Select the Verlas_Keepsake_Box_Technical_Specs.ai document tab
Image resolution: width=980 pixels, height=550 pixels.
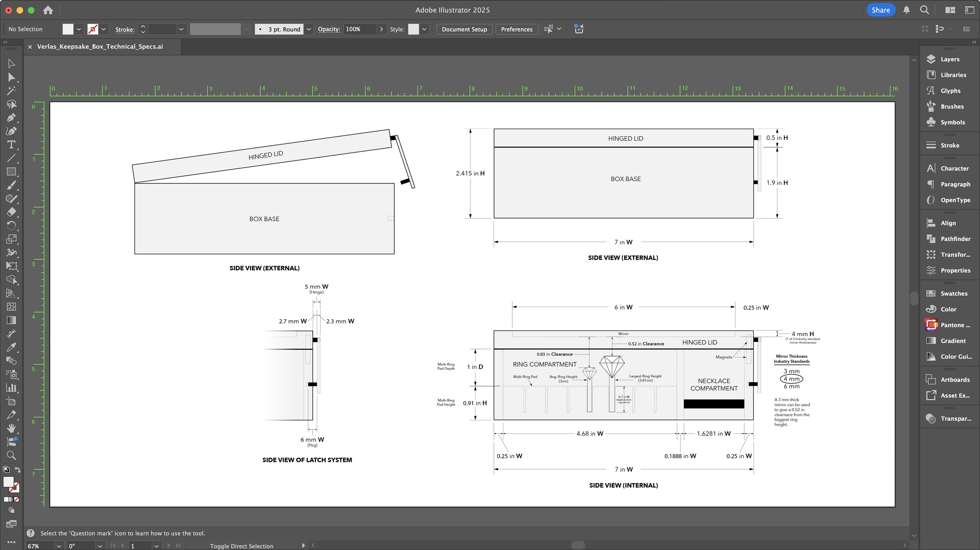click(x=100, y=47)
